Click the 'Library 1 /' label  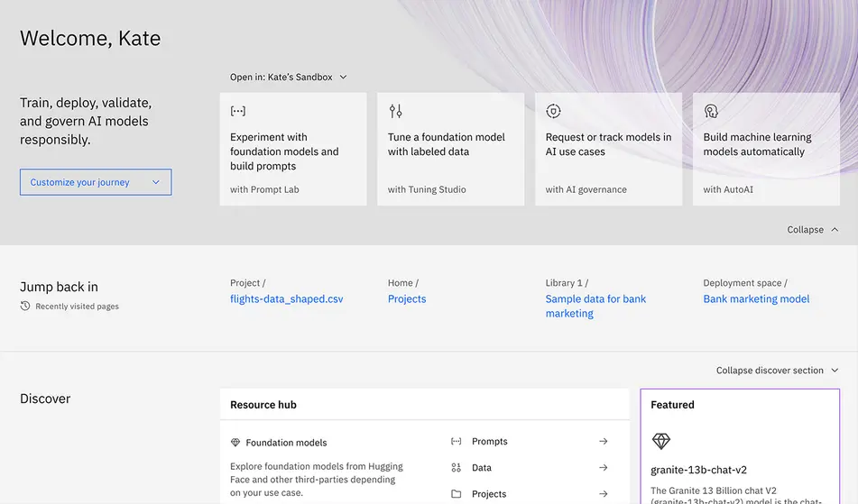coord(567,282)
